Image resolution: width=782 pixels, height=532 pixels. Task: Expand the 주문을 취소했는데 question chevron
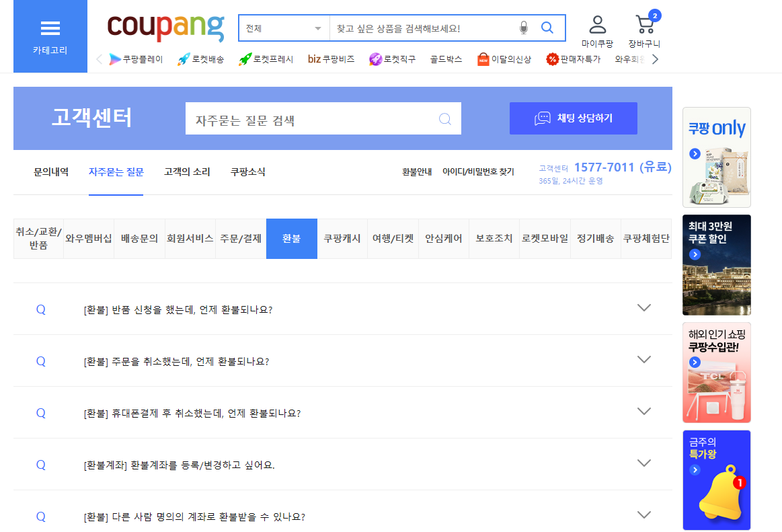point(644,360)
